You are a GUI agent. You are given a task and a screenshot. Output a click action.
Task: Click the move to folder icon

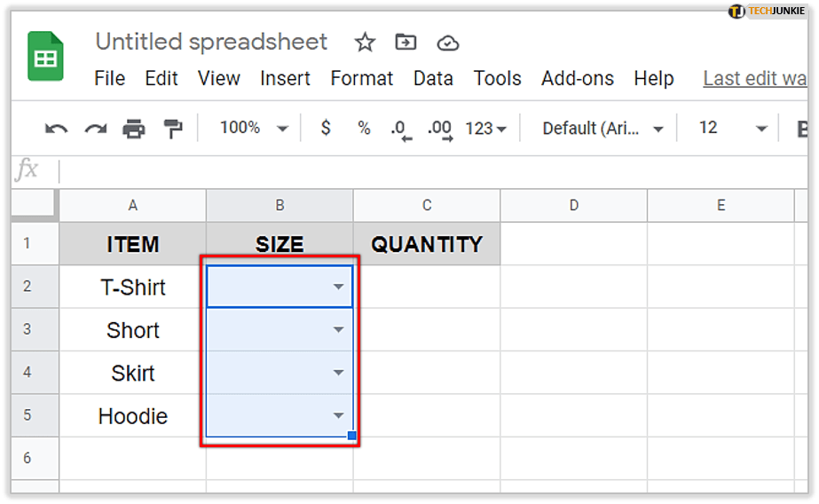pos(406,43)
